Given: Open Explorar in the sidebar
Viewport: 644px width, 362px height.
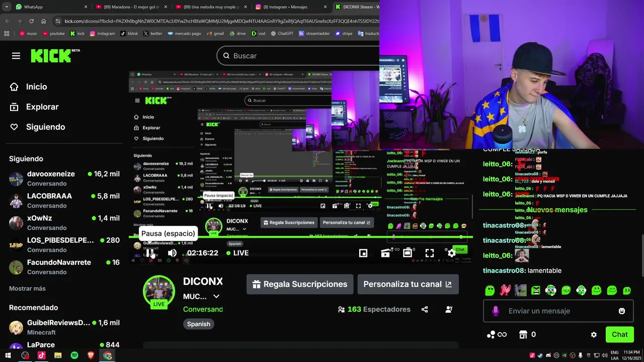Looking at the screenshot, I should point(34,107).
